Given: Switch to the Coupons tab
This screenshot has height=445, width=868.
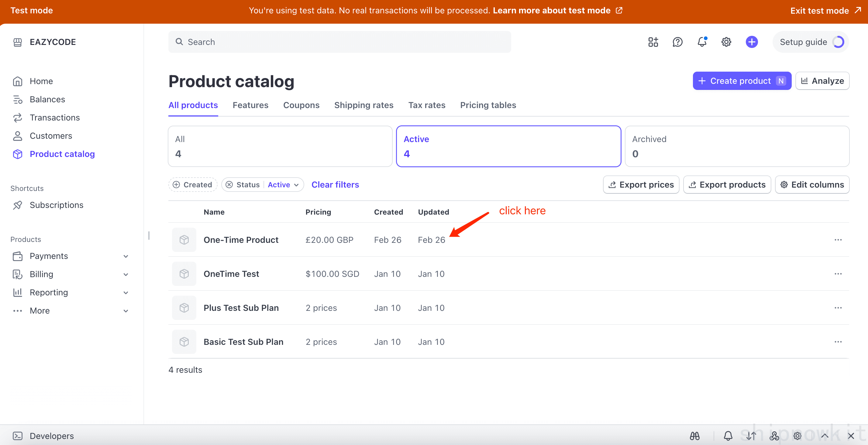Looking at the screenshot, I should click(301, 105).
